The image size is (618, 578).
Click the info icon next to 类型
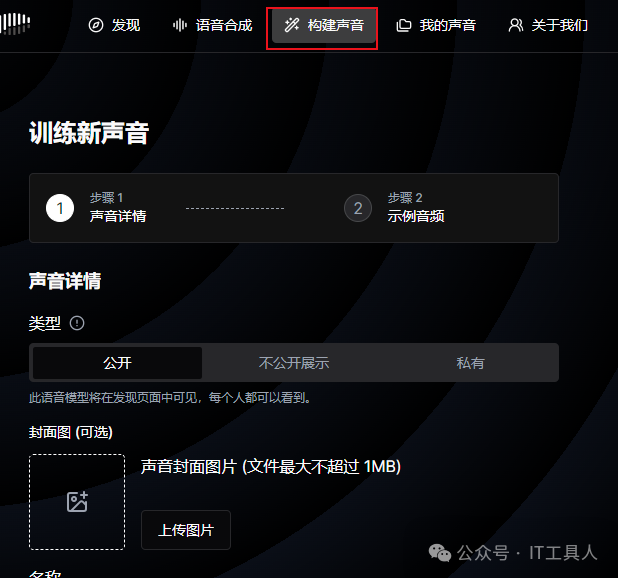click(77, 323)
